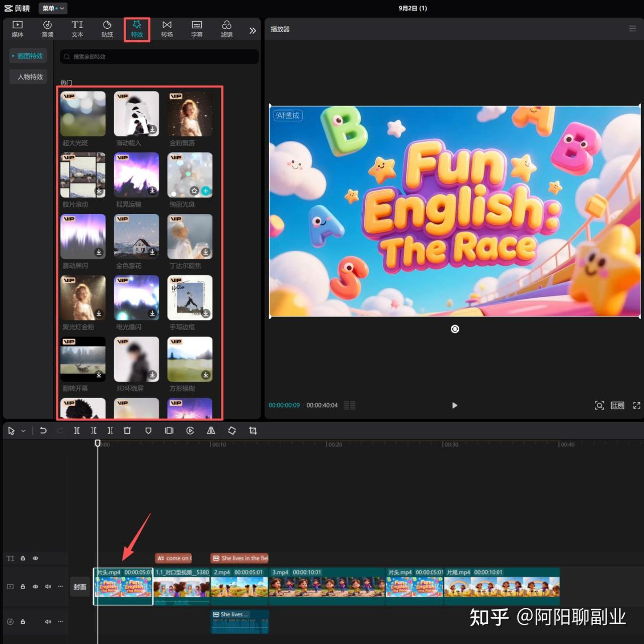Open the 转场 transitions panel
This screenshot has width=644, height=644.
point(167,29)
